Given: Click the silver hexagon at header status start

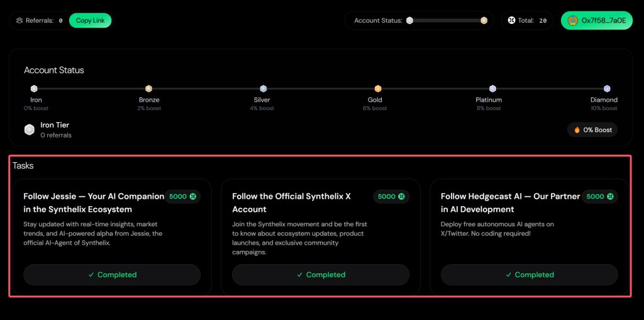Looking at the screenshot, I should pos(409,21).
